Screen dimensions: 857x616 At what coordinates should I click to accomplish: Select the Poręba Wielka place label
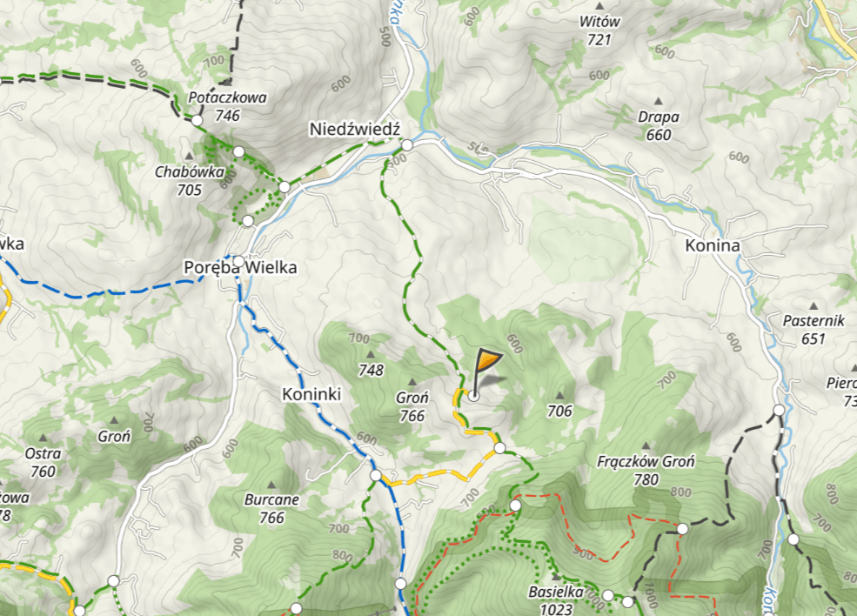coord(240,267)
